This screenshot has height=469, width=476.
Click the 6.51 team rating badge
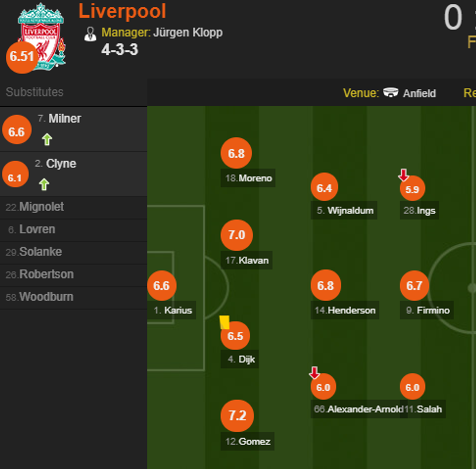(22, 56)
